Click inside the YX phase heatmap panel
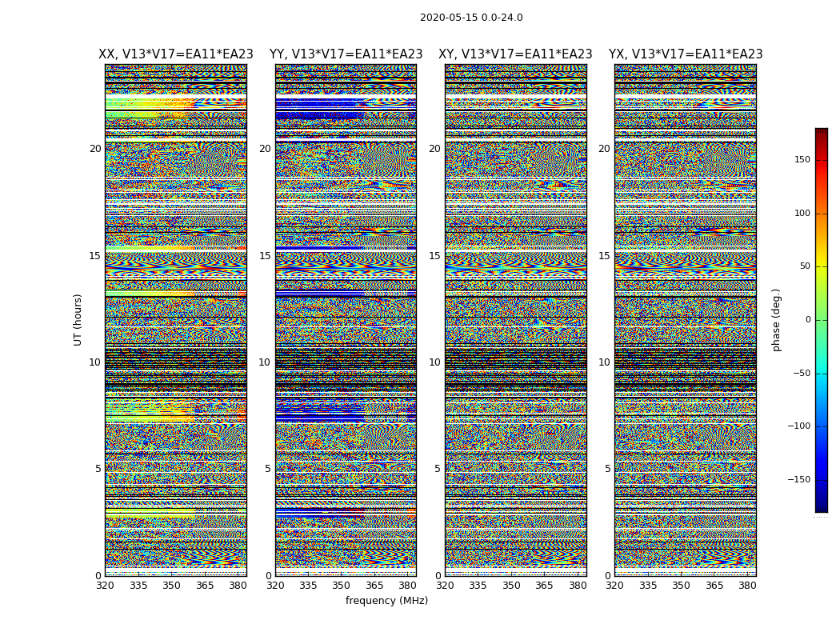 pos(686,320)
